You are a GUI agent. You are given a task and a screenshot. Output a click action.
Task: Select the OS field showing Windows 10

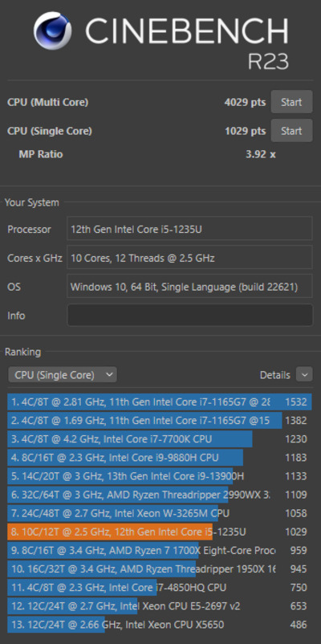point(189,287)
